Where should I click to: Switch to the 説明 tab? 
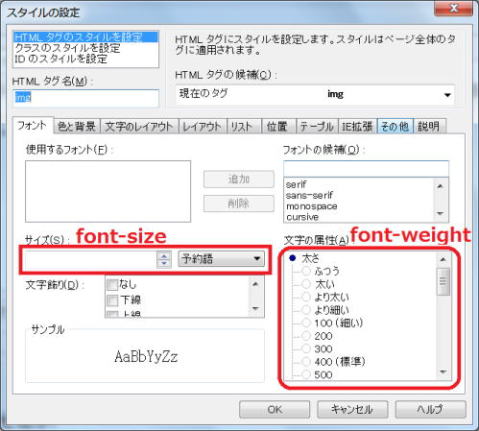coord(429,127)
